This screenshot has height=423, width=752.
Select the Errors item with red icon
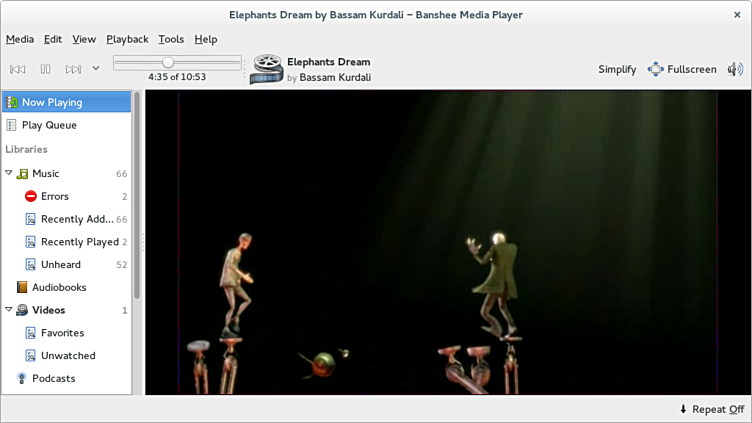[x=54, y=196]
